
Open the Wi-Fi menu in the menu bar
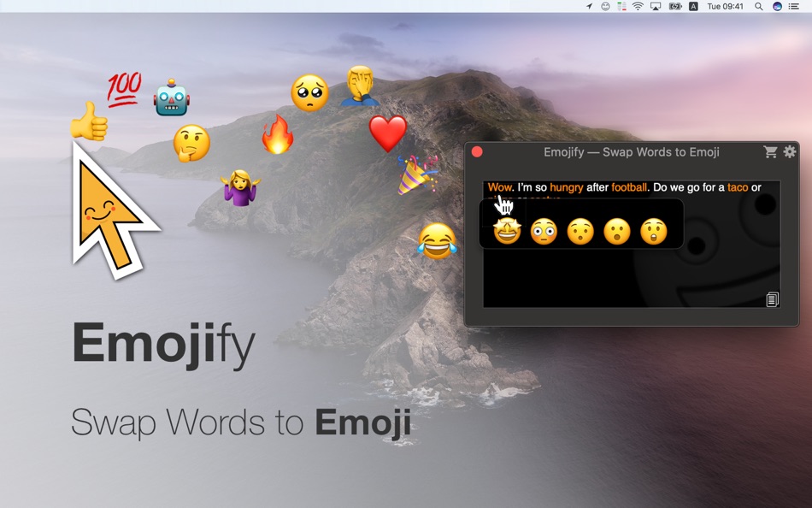pos(638,6)
